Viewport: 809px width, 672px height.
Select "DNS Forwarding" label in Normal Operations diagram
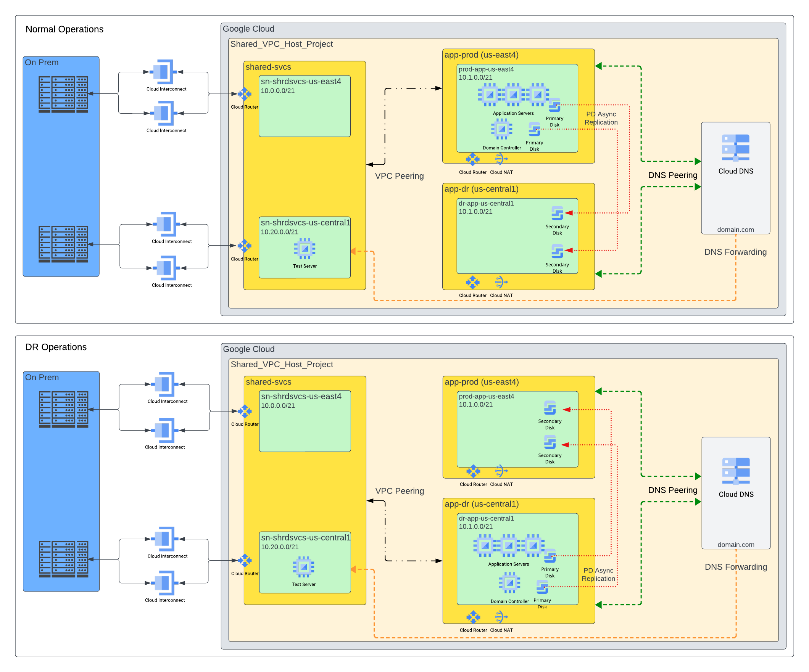pos(735,252)
